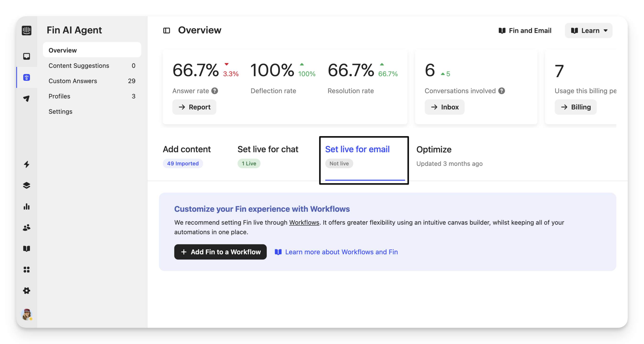Open the Settings gear sidebar icon
Image resolution: width=644 pixels, height=344 pixels.
tap(27, 290)
